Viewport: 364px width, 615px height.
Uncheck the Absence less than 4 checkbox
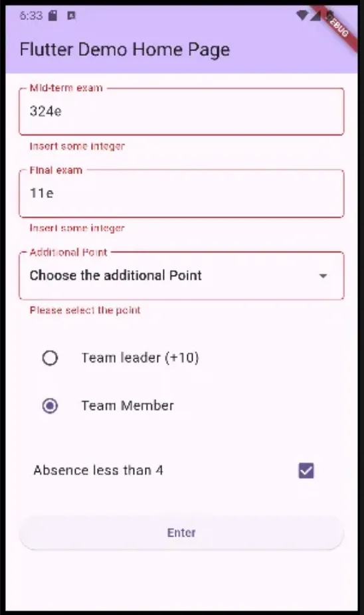[306, 470]
